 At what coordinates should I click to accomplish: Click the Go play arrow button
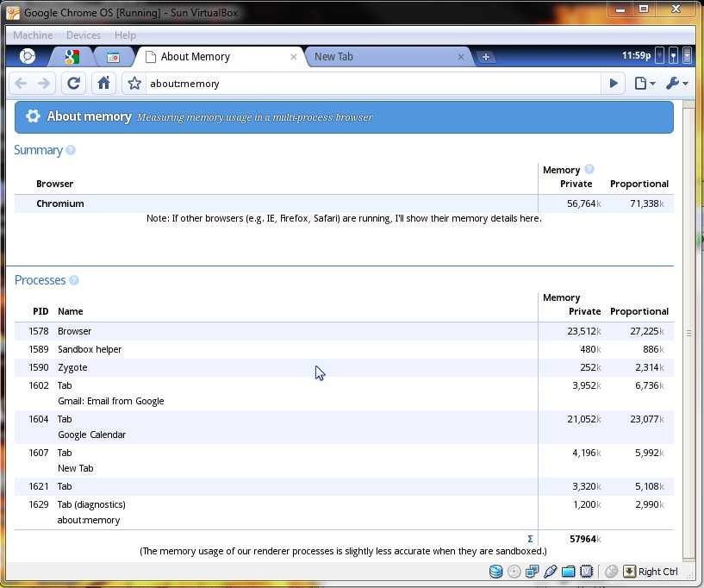coord(614,84)
